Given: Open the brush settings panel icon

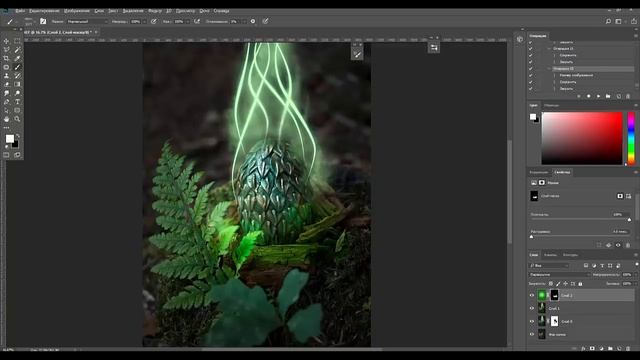Looking at the screenshot, I should point(43,21).
